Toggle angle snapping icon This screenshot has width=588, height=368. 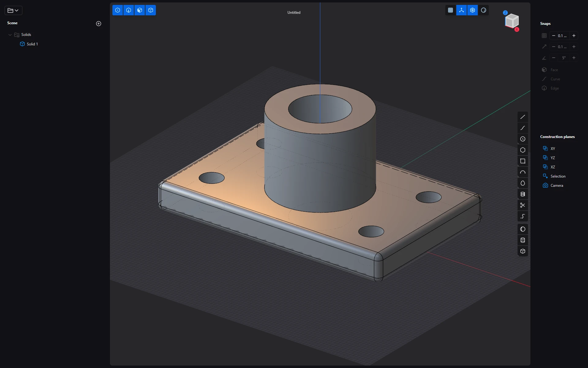coord(544,58)
